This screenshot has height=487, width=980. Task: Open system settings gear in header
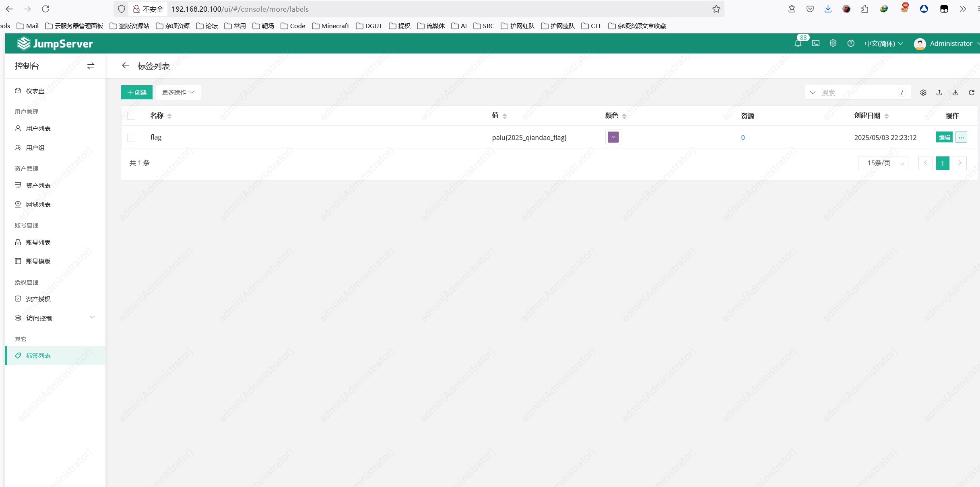click(833, 43)
